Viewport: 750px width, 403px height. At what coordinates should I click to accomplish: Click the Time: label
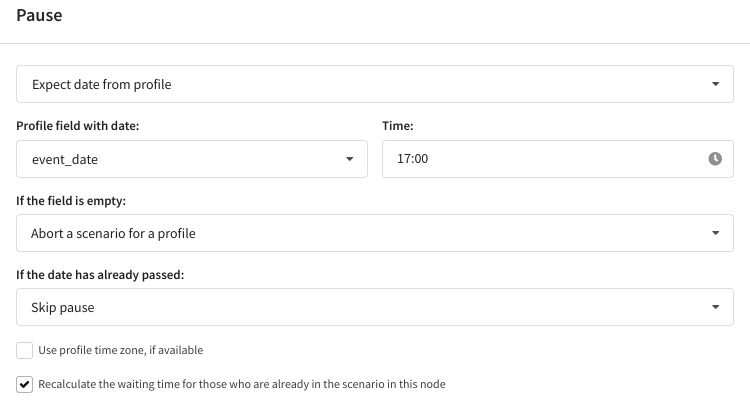click(397, 126)
